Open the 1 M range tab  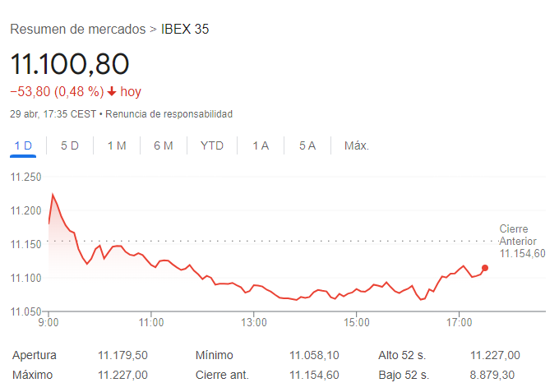tap(117, 145)
